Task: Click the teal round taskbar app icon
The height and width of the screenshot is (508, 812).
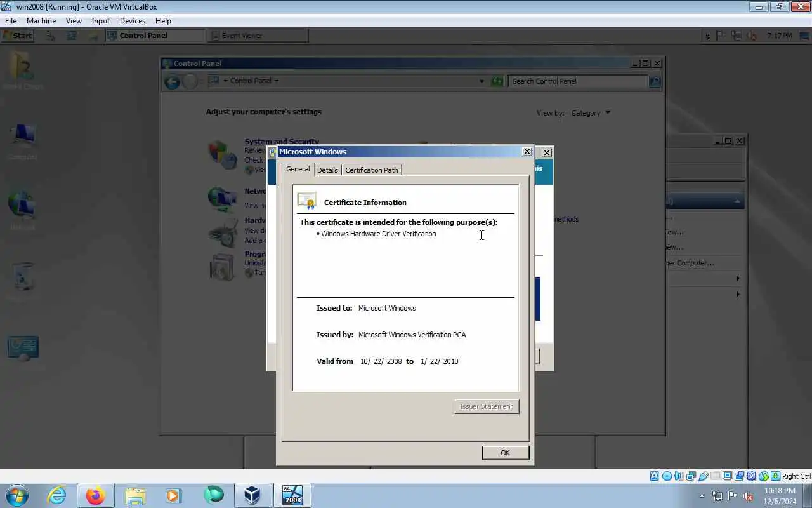Action: click(x=213, y=495)
